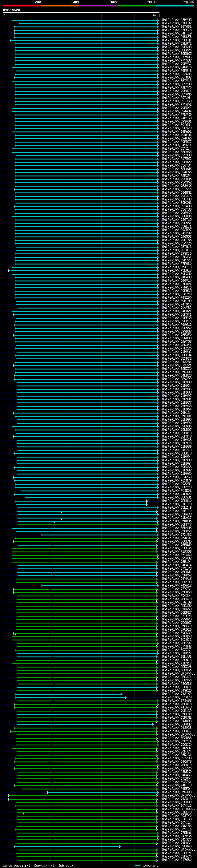Click the purple ~60% identity legend segment
This screenshot has height=868, width=197.
click(x=99, y=6)
